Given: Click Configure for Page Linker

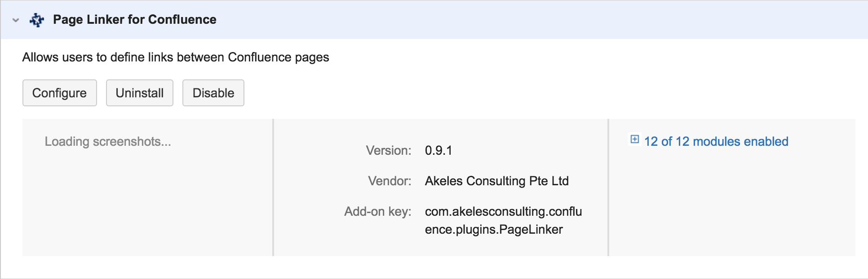Looking at the screenshot, I should 59,93.
